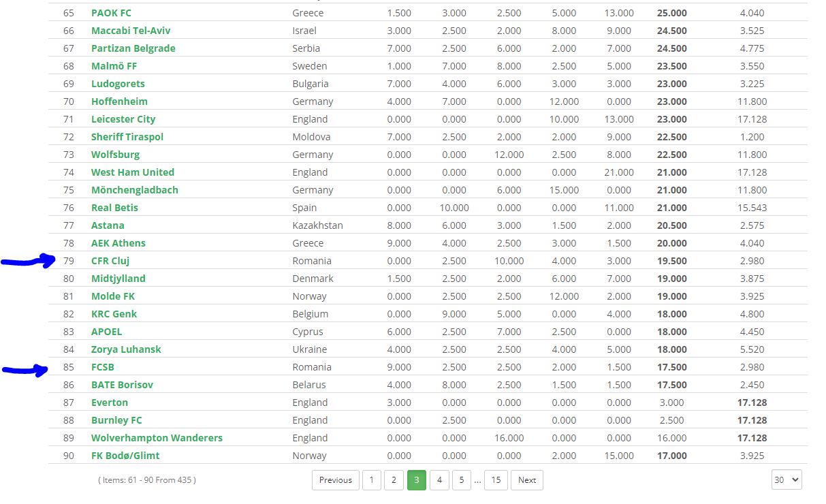Click the Kazakhstan country cell
This screenshot has height=504, width=826.
point(318,225)
